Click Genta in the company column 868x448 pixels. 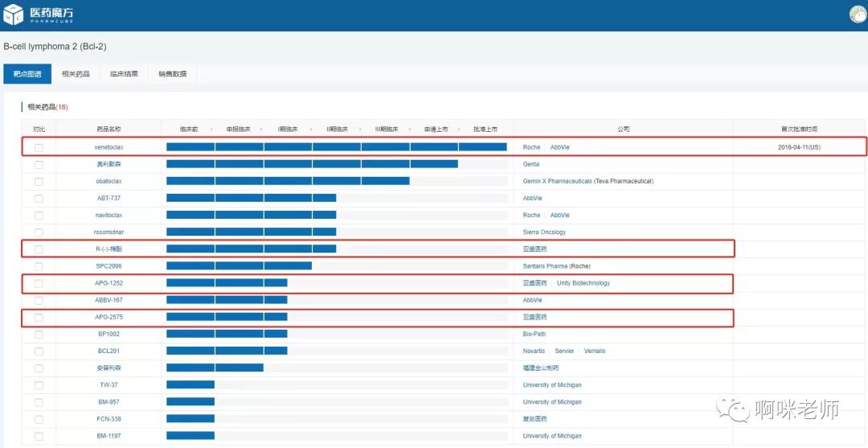click(x=531, y=164)
